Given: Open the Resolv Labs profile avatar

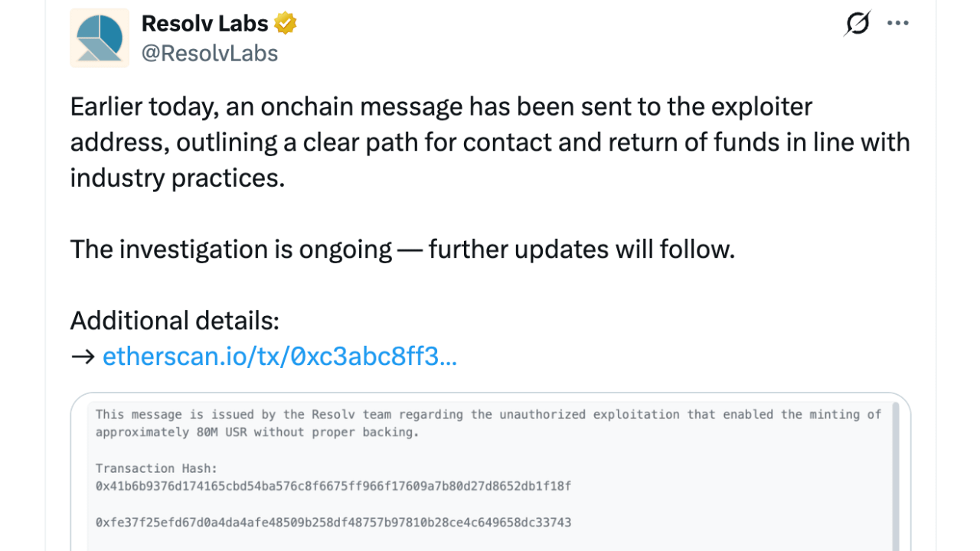Looking at the screenshot, I should click(100, 38).
